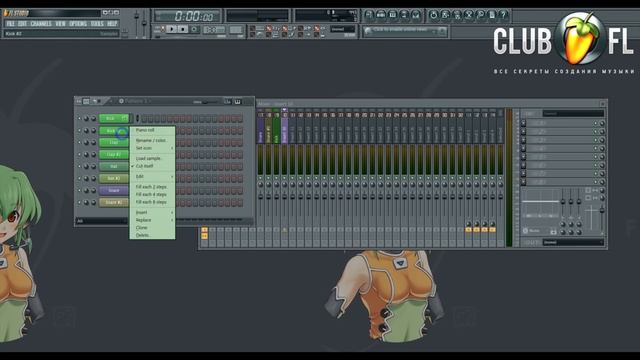
Task: Open mixer effect slot 1 dropdown arrow
Action: point(524,123)
